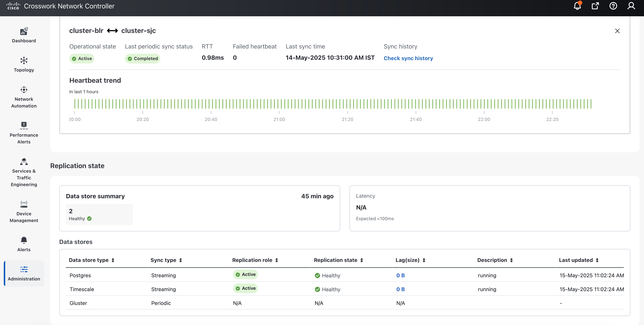The height and width of the screenshot is (325, 644).
Task: Click the Active operational state badge
Action: point(82,59)
